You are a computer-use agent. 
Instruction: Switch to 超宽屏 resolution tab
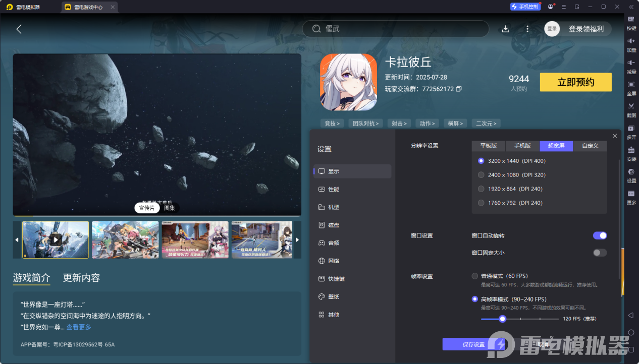556,146
